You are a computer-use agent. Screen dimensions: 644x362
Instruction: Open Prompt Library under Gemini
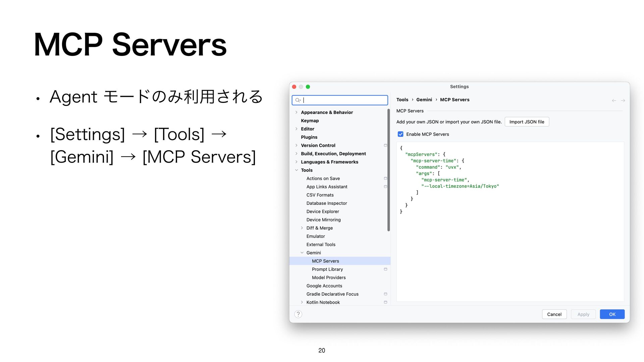point(327,269)
